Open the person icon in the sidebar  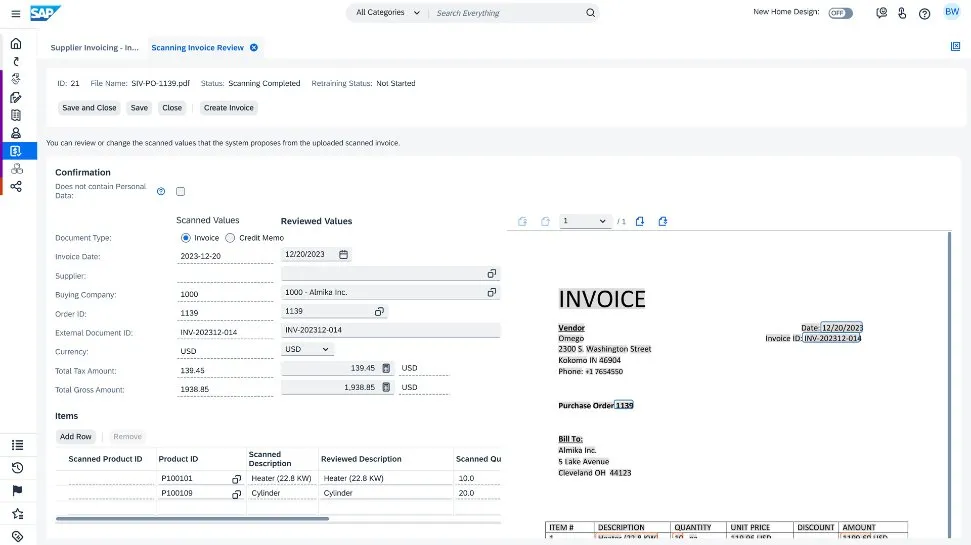16,133
